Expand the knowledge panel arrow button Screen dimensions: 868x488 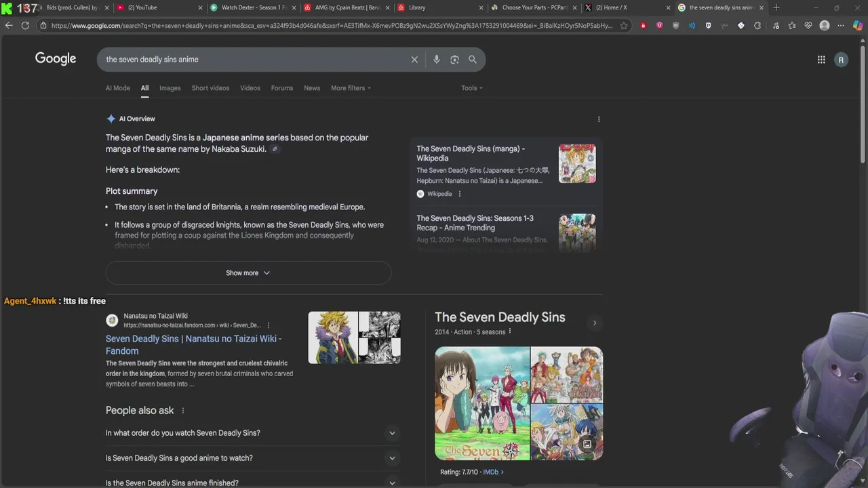595,323
